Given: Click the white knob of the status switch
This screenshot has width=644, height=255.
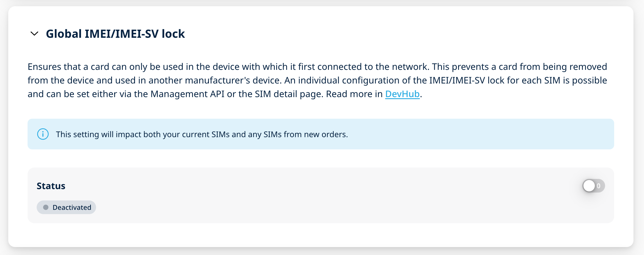Looking at the screenshot, I should coord(589,185).
